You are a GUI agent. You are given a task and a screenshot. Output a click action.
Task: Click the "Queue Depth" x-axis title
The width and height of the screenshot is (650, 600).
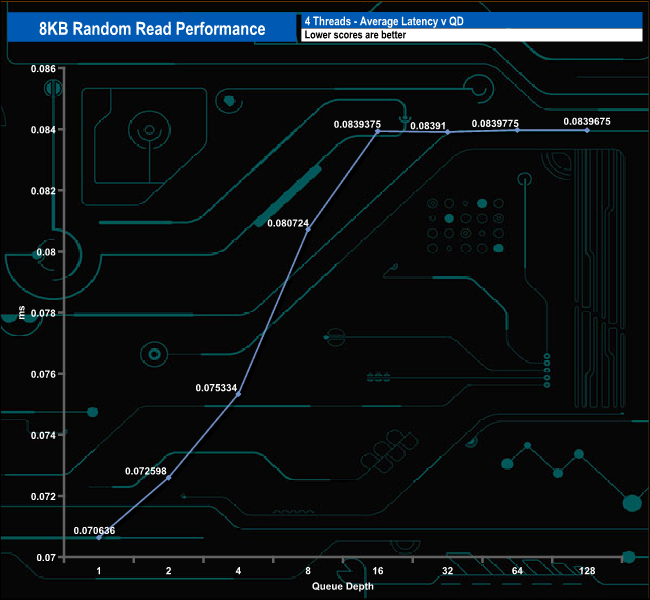point(342,586)
